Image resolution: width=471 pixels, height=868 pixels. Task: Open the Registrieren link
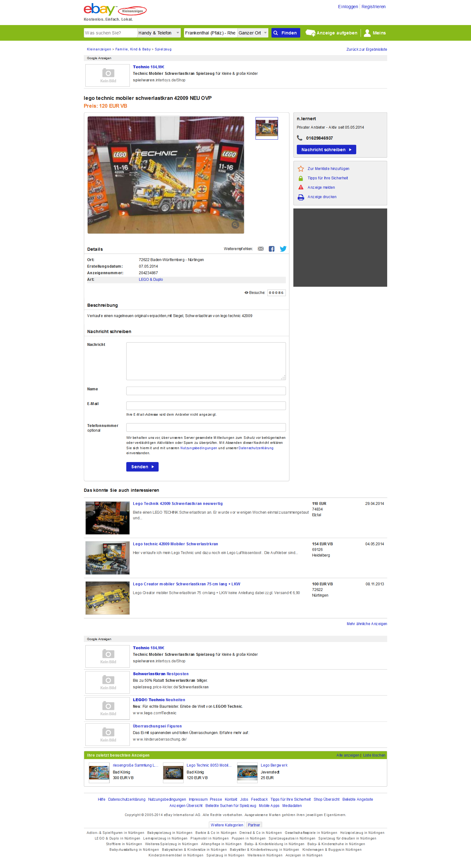373,6
